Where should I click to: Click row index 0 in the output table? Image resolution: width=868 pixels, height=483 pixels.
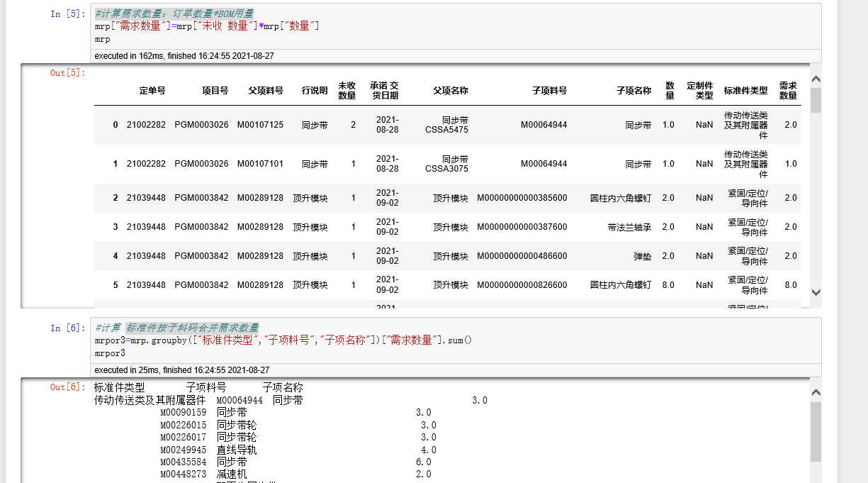coord(115,124)
